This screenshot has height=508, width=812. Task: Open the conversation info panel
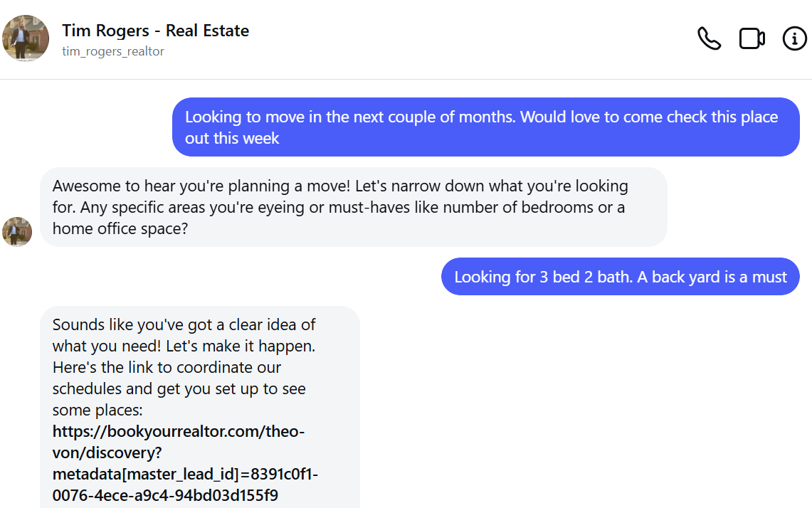(x=794, y=38)
